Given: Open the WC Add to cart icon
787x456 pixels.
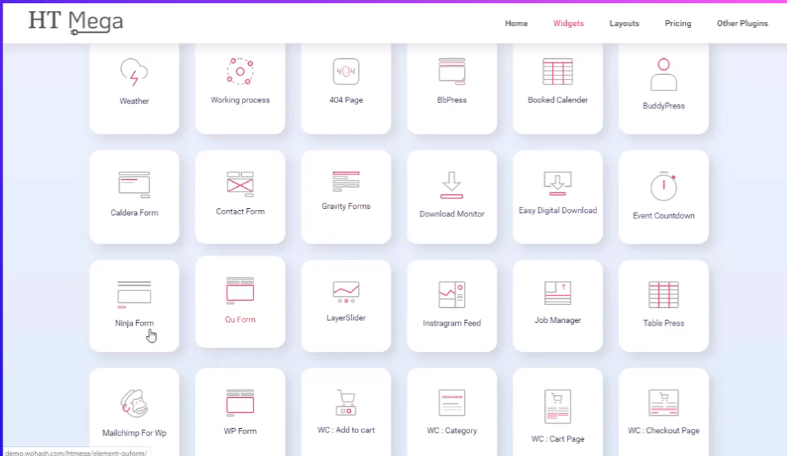Looking at the screenshot, I should click(x=346, y=402).
